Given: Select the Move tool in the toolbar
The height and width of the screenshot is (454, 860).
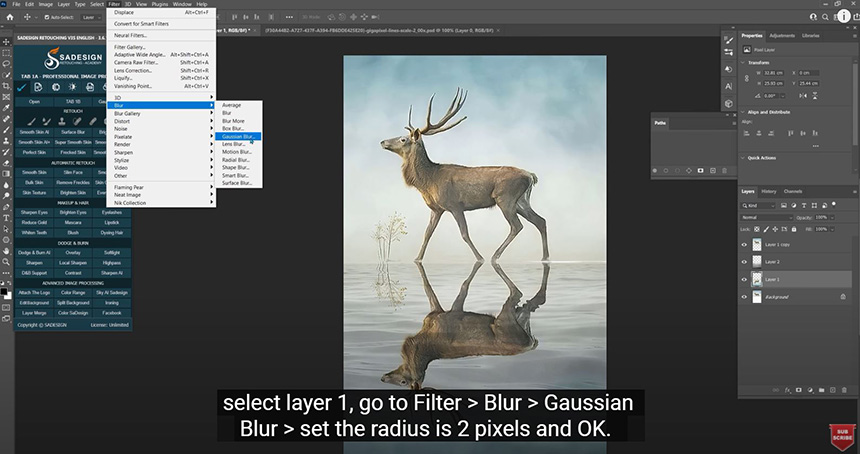Looking at the screenshot, I should 6,41.
